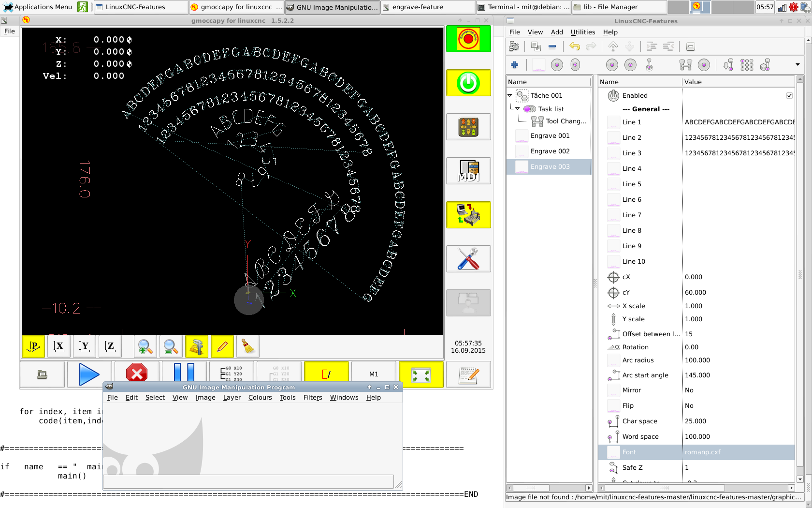The width and height of the screenshot is (812, 508).
Task: Move the feature up with the up-arrow icon
Action: click(613, 46)
